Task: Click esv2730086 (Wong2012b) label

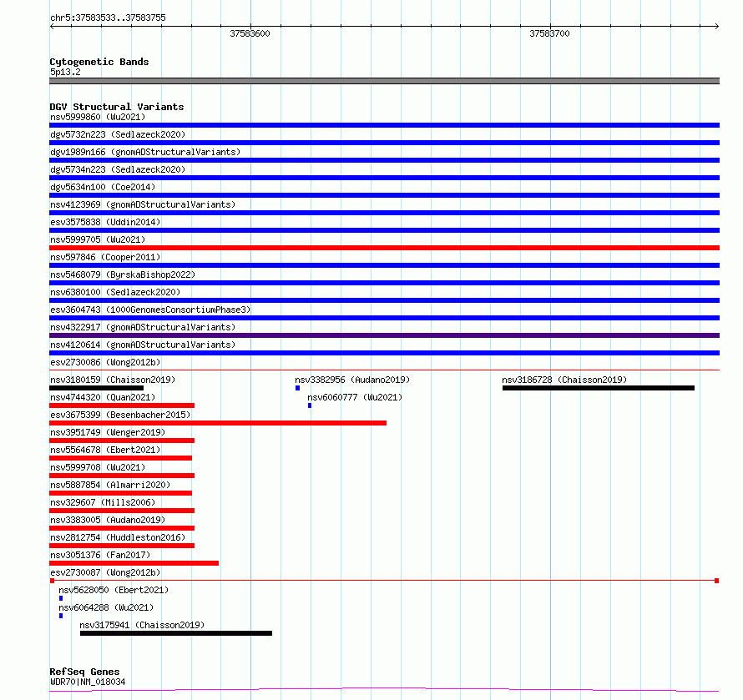Action: [105, 362]
